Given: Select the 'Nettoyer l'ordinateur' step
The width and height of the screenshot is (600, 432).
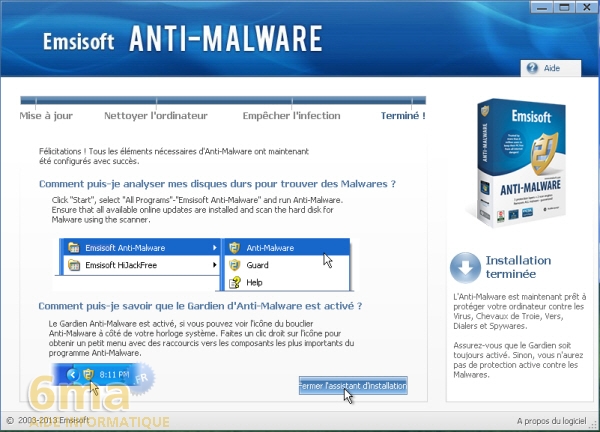Looking at the screenshot, I should tap(156, 116).
